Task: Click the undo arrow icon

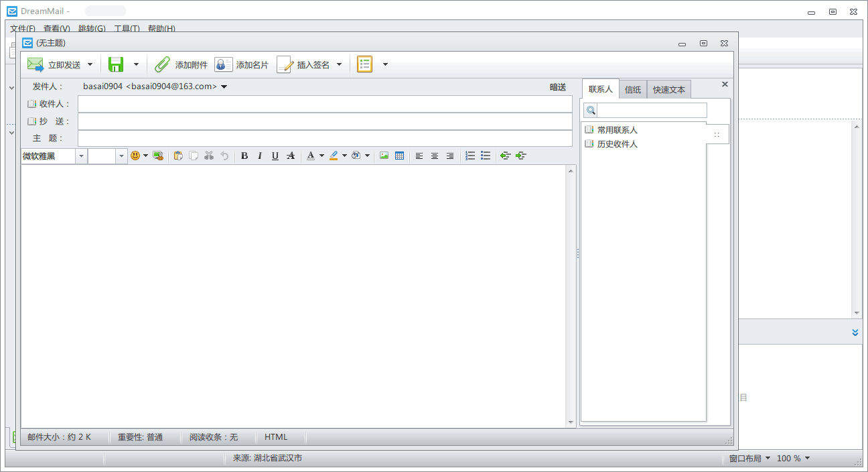Action: pyautogui.click(x=224, y=156)
